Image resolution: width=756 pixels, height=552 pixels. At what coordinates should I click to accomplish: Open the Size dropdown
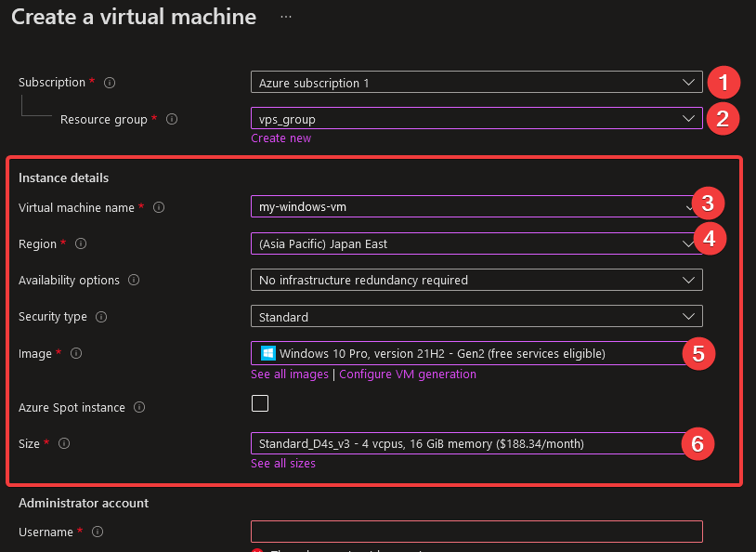476,443
